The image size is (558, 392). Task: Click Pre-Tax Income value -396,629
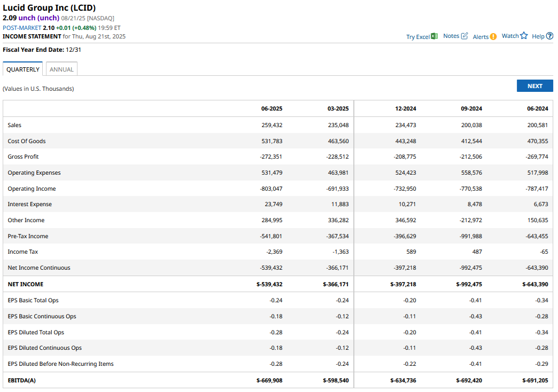[x=405, y=236]
